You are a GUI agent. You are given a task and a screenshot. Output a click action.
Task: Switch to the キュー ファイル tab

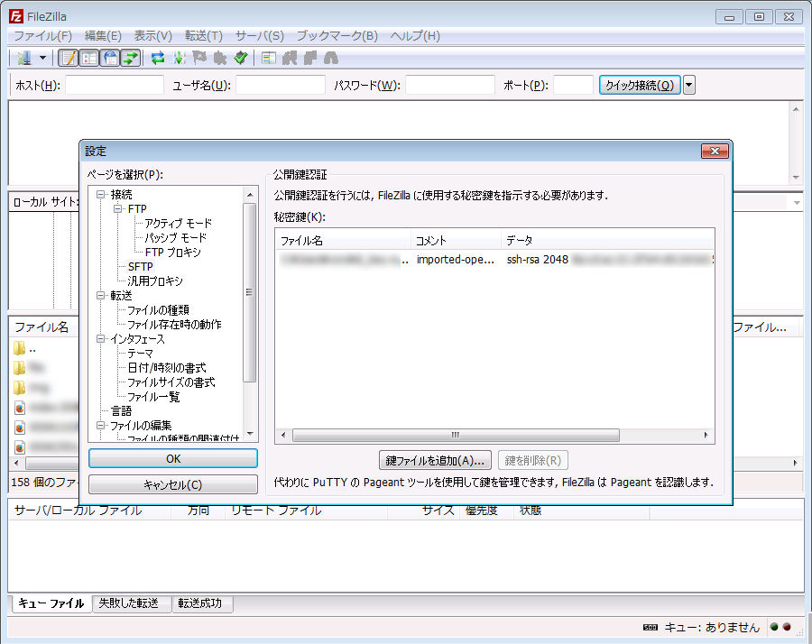[x=51, y=603]
